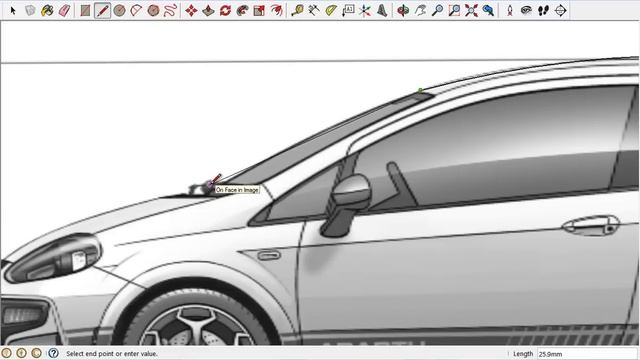Pick the Rectangle drawing tool

click(x=85, y=11)
